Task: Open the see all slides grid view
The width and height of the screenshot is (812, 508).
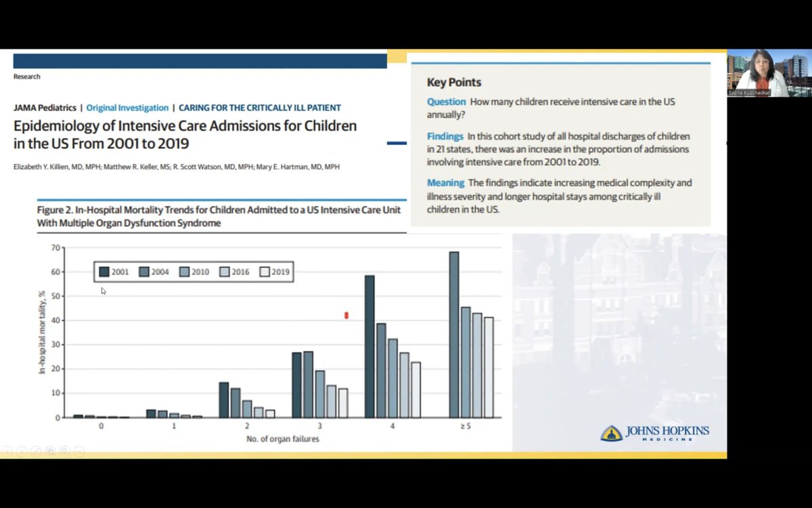Action: tap(50, 451)
